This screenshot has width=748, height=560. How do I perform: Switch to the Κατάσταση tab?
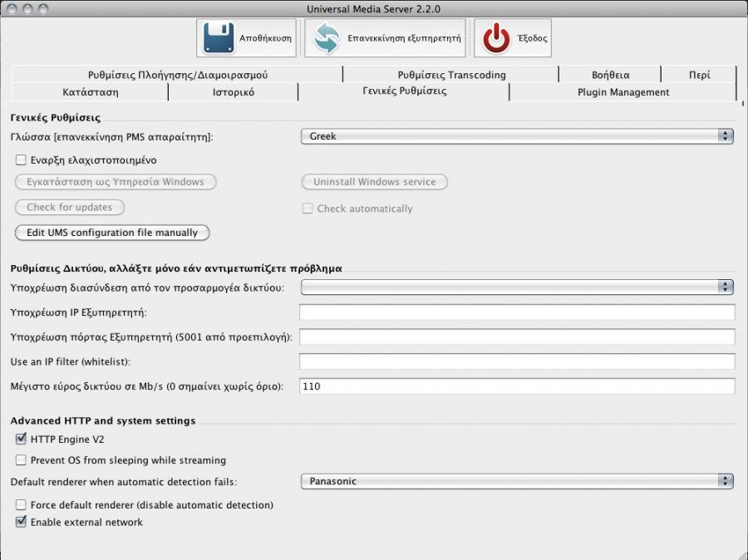[x=90, y=92]
